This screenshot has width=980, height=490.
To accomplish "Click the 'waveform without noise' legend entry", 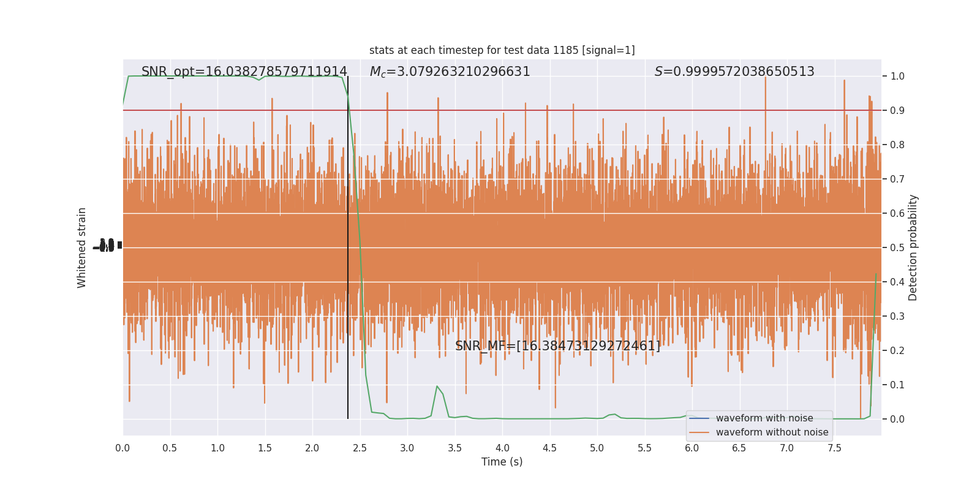I will coord(772,432).
